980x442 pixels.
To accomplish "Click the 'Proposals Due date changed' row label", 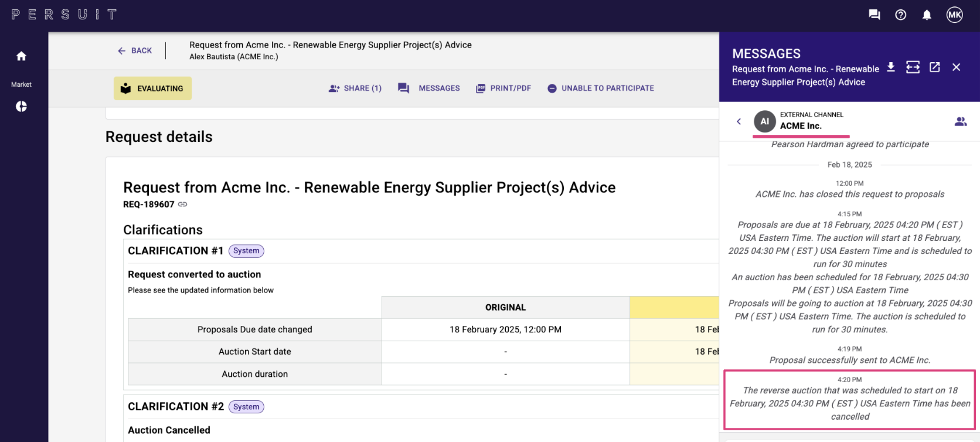I will click(x=255, y=329).
